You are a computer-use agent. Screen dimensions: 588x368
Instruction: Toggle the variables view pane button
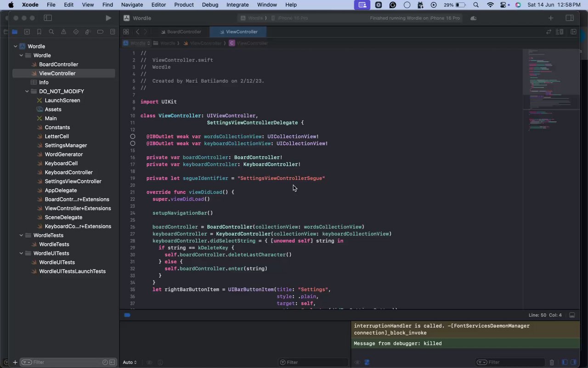click(565, 362)
